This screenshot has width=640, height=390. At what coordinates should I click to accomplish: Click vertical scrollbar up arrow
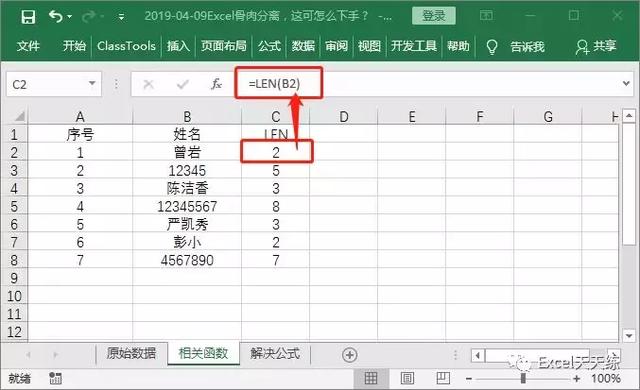629,115
